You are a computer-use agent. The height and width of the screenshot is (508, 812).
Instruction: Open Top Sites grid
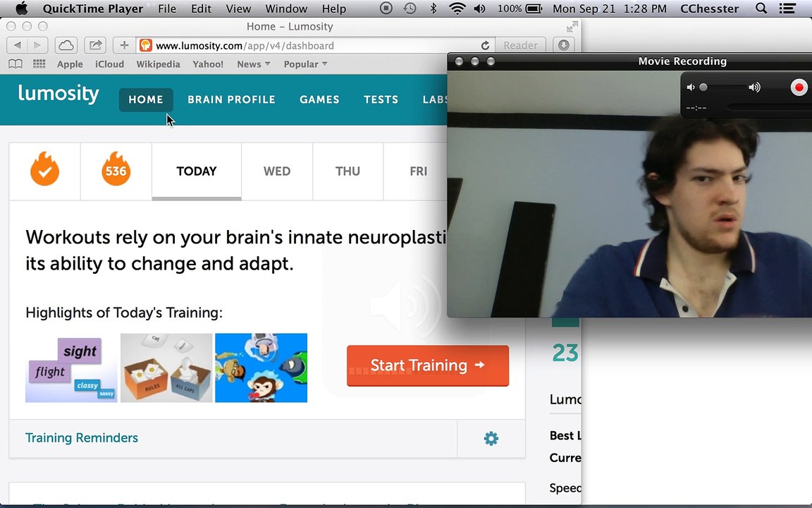click(39, 64)
